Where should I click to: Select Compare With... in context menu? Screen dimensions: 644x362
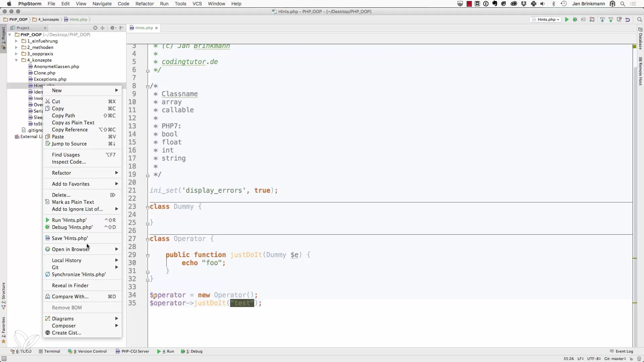tap(82, 297)
